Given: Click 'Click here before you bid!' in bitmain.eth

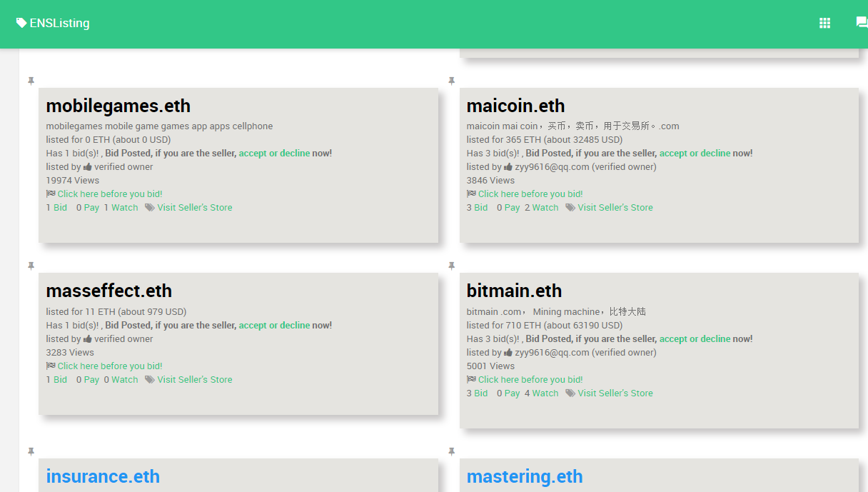Looking at the screenshot, I should click(530, 379).
